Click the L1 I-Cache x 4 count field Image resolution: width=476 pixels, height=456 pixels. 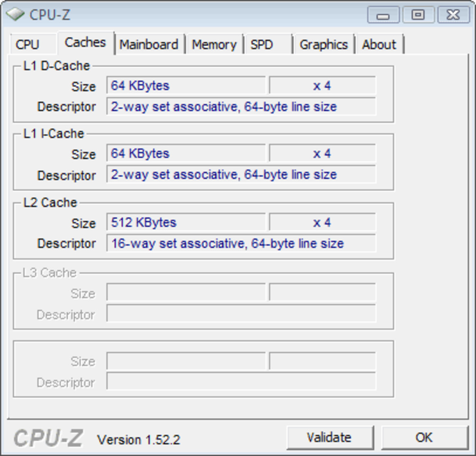(x=322, y=153)
